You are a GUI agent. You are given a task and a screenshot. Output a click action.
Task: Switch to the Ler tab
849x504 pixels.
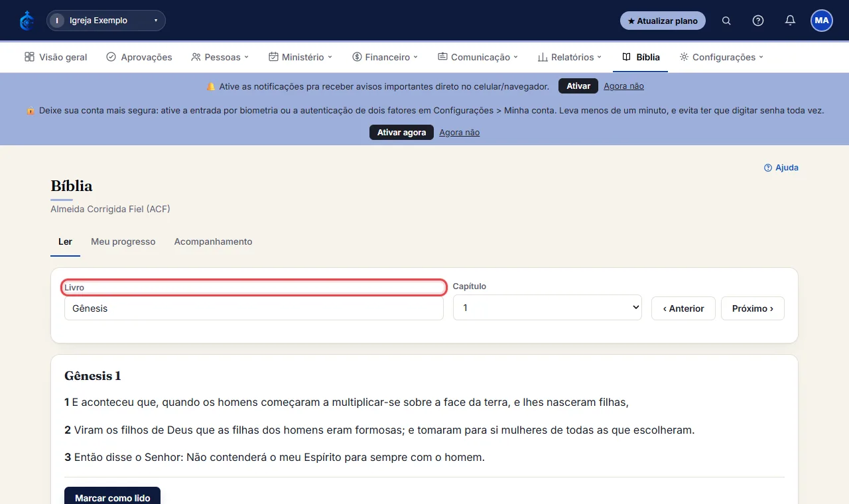tap(65, 241)
